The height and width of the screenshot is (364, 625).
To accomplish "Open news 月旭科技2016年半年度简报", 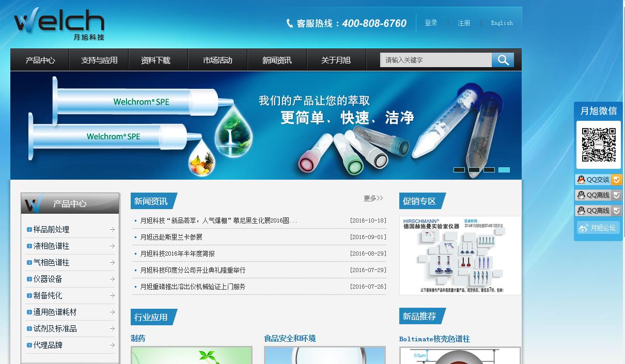I will 178,254.
